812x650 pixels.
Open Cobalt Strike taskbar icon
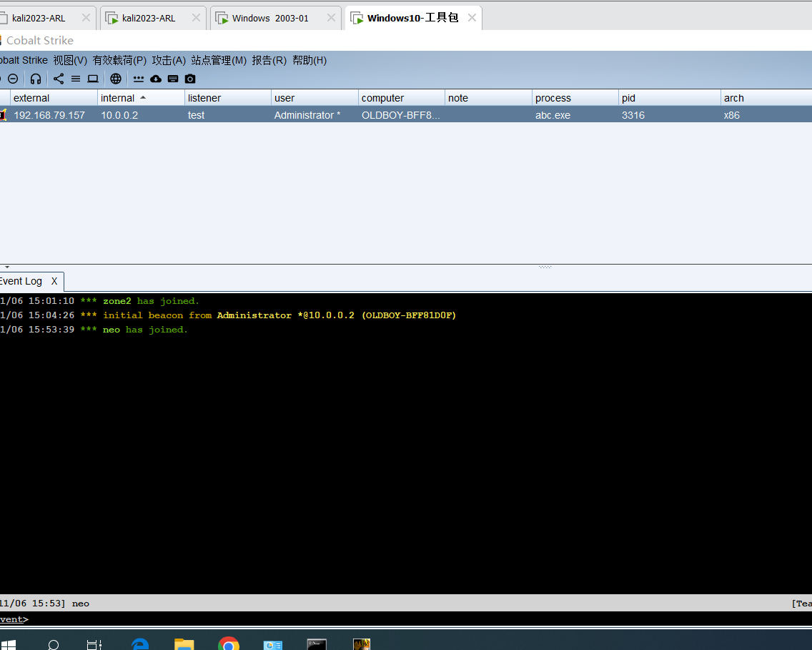tap(362, 644)
